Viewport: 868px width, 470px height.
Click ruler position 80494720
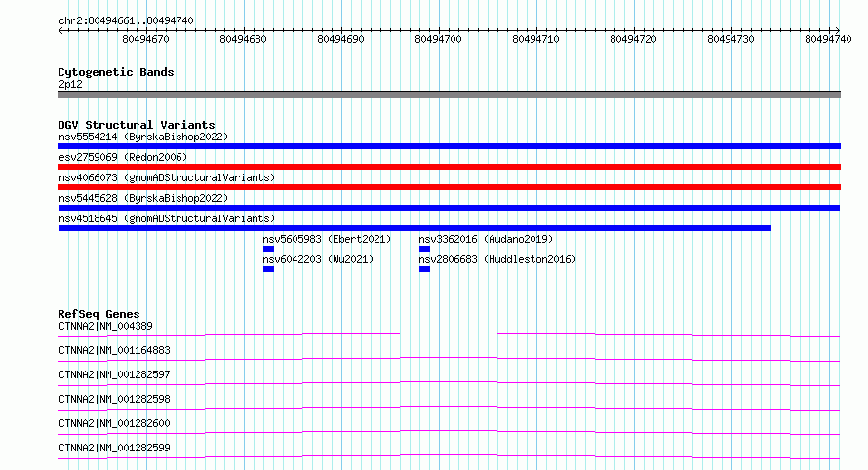(x=633, y=39)
